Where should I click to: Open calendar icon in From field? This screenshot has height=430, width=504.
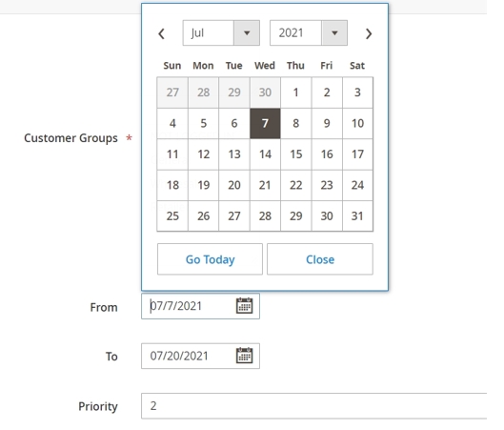click(x=244, y=305)
